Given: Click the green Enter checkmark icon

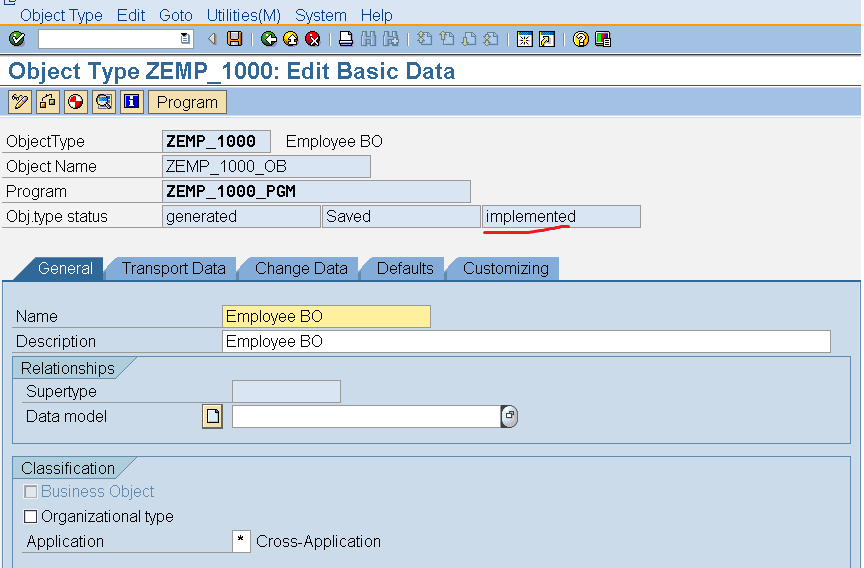Looking at the screenshot, I should tap(16, 39).
